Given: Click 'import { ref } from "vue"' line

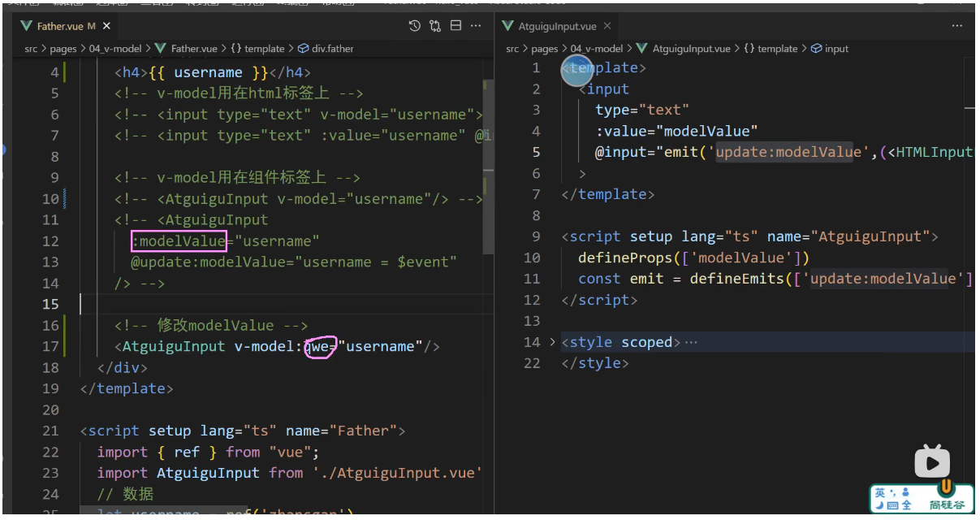Looking at the screenshot, I should [x=209, y=452].
